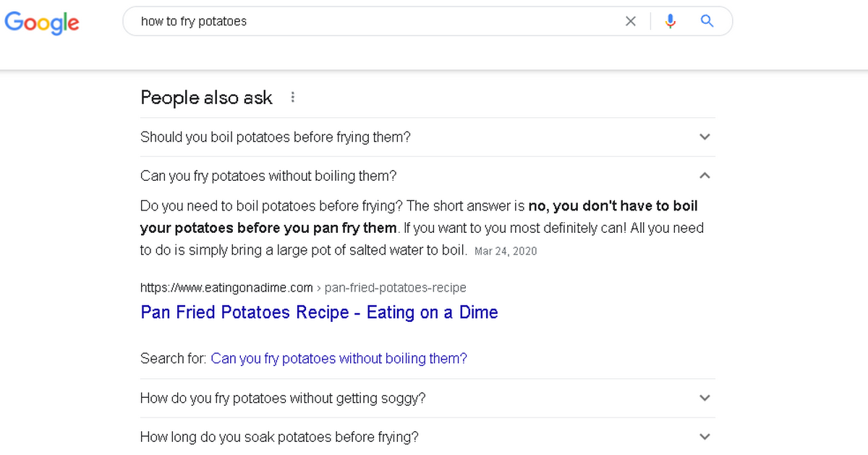
Task: Select question 'How do you fry potatoes without getting soggy?'
Action: 283,398
